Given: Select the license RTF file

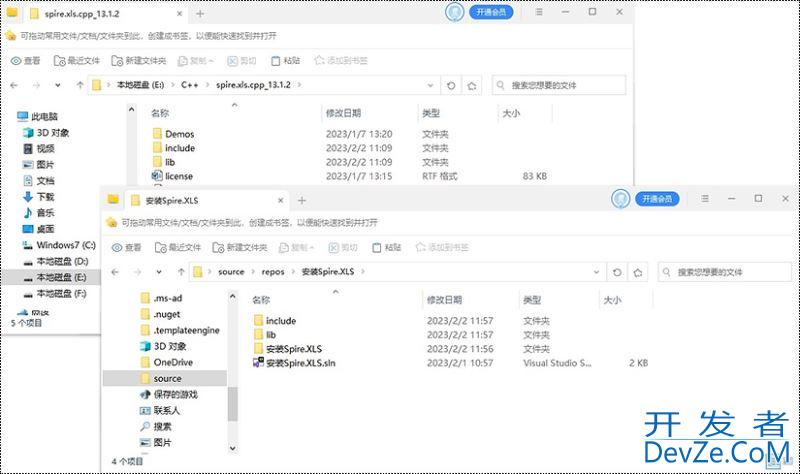Looking at the screenshot, I should pyautogui.click(x=172, y=176).
